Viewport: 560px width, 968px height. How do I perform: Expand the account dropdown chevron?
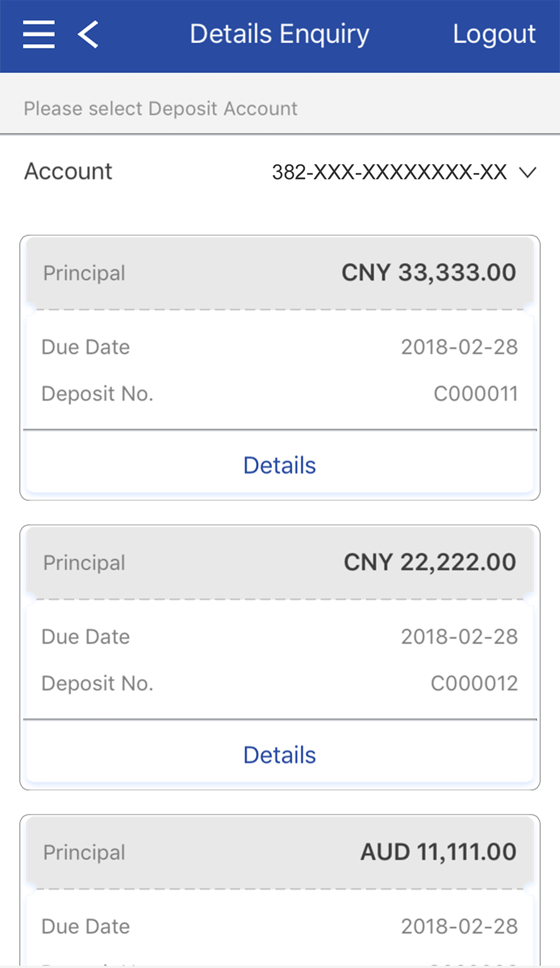point(528,172)
